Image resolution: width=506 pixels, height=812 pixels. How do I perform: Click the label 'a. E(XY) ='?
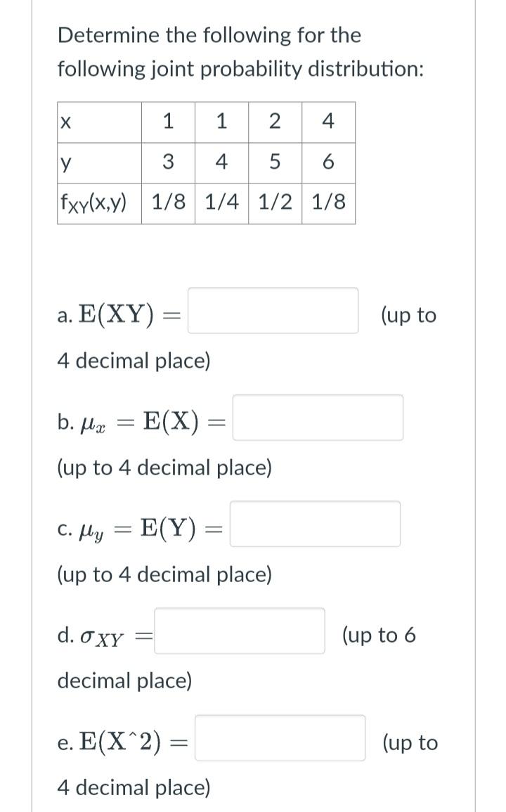[117, 313]
